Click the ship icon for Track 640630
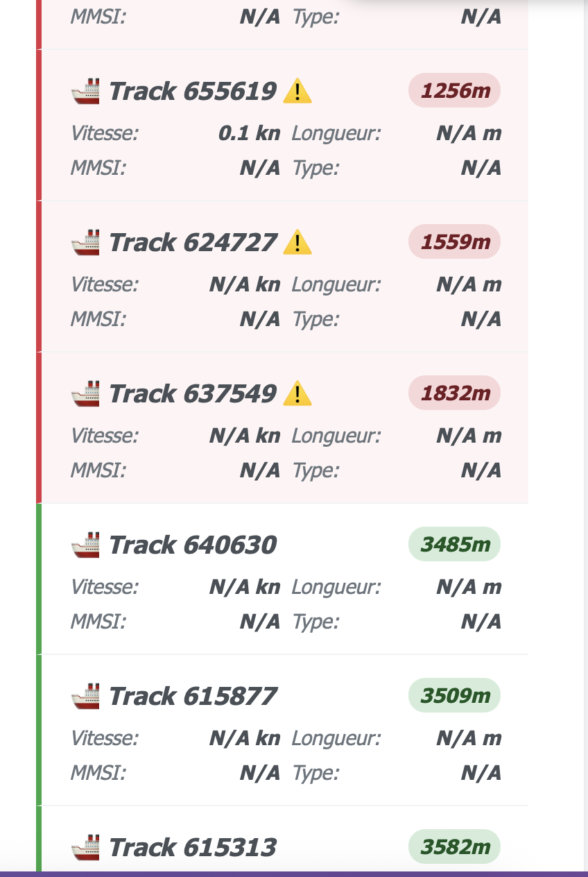 click(x=86, y=544)
